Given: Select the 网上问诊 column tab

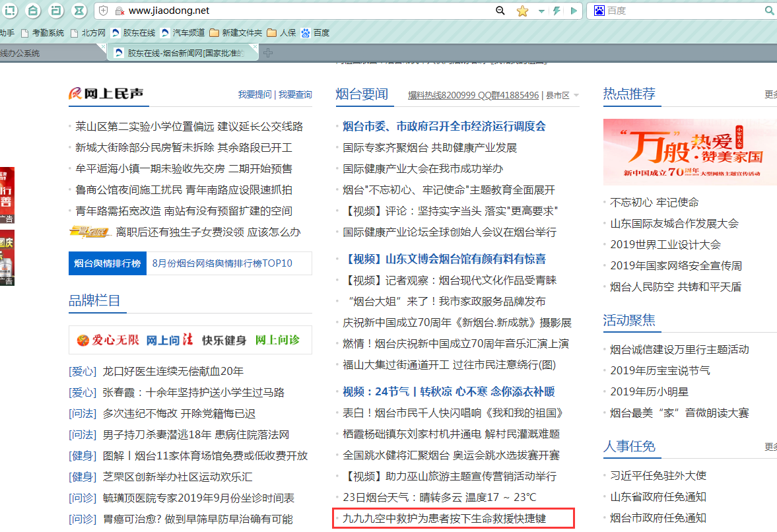Looking at the screenshot, I should click(x=277, y=340).
